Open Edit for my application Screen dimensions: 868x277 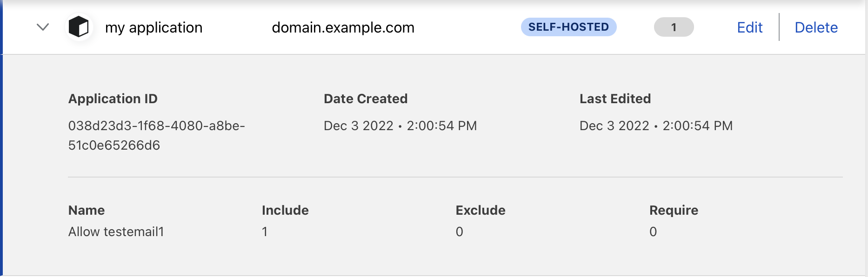tap(750, 27)
